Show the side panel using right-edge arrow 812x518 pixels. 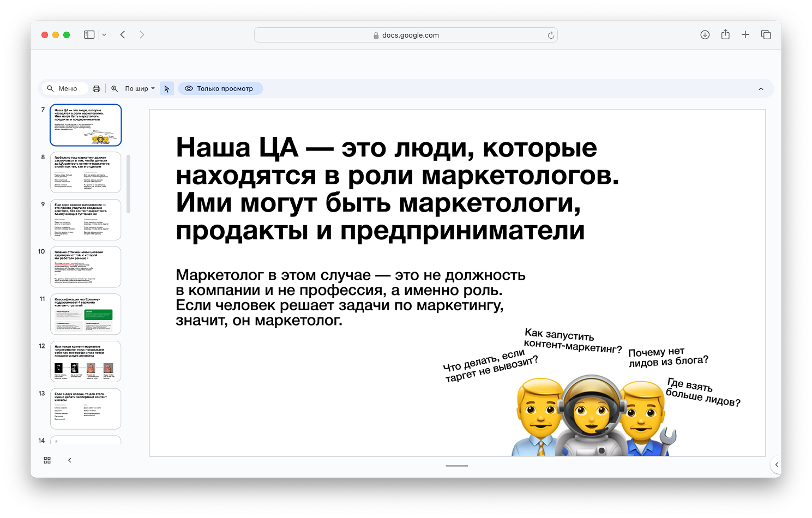pos(777,465)
